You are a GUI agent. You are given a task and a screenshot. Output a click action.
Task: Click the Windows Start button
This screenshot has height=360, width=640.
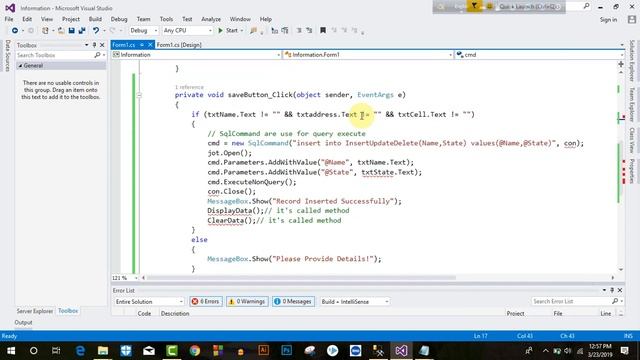pyautogui.click(x=11, y=351)
